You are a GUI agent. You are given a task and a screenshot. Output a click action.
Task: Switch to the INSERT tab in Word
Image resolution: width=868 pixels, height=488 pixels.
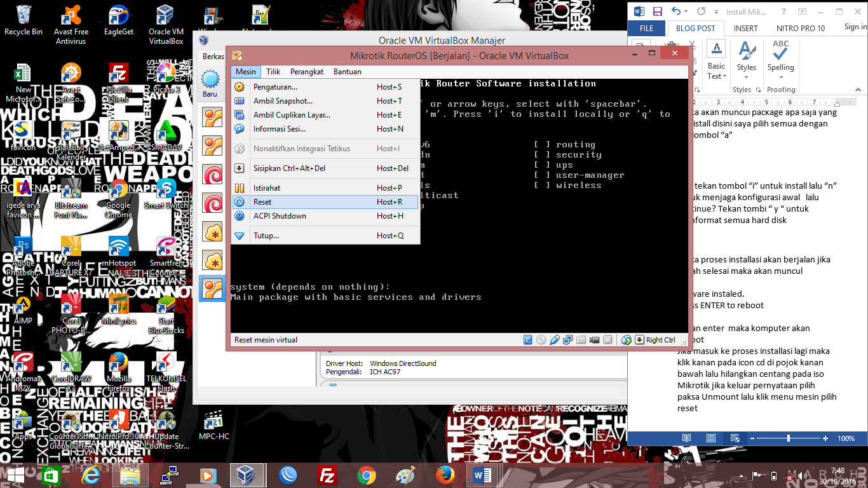tap(745, 29)
